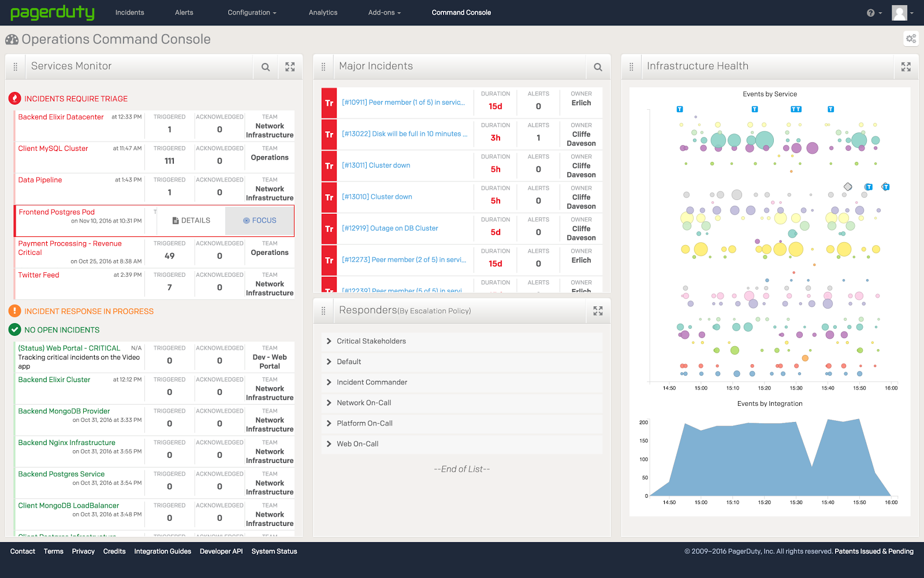Click the Services Monitor search icon
This screenshot has width=924, height=578.
point(266,67)
